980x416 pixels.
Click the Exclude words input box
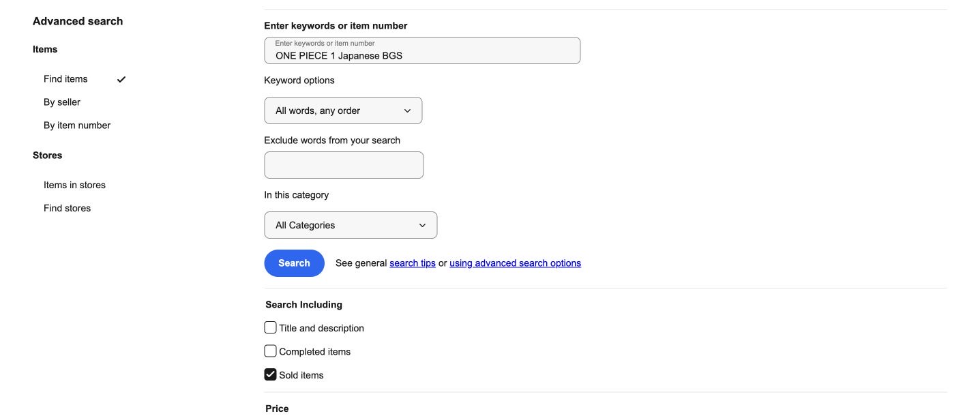(x=344, y=165)
